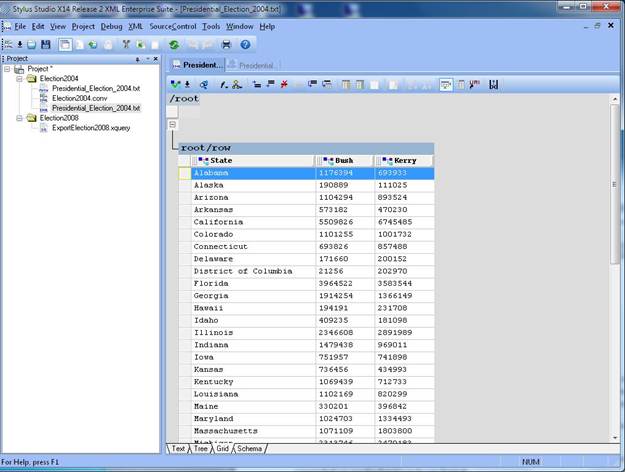Close the Project panel
The image size is (625, 472).
tap(155, 59)
